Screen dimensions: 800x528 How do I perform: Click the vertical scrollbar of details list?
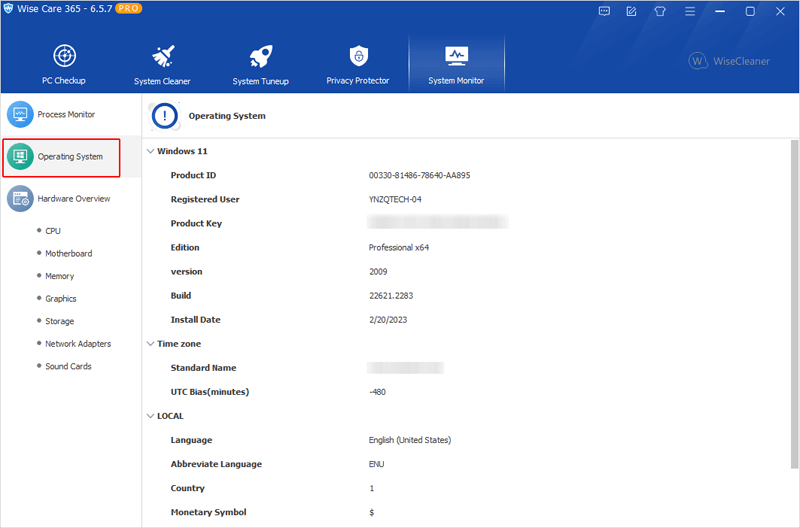click(794, 304)
